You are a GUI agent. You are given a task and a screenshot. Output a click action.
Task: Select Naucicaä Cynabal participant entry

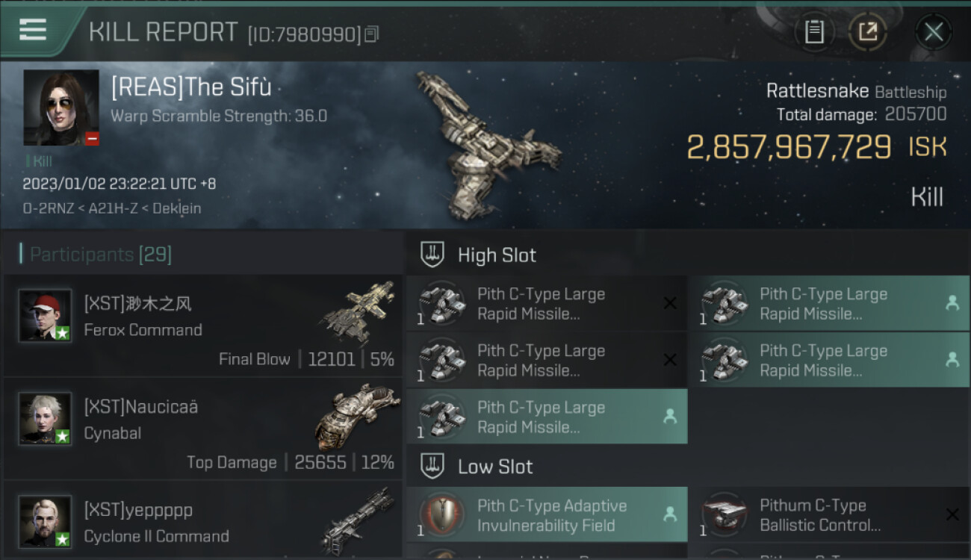(202, 429)
